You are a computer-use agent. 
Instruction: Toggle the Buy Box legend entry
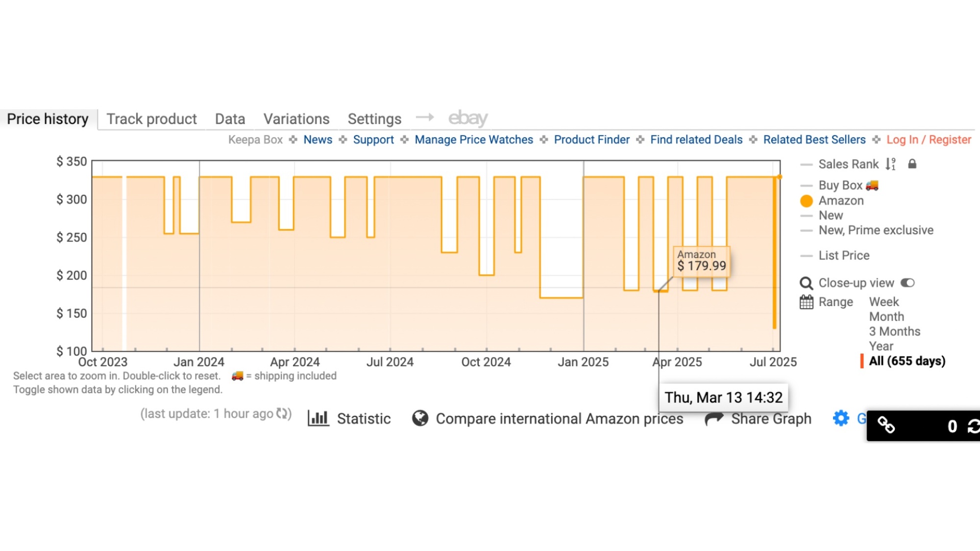pyautogui.click(x=840, y=185)
